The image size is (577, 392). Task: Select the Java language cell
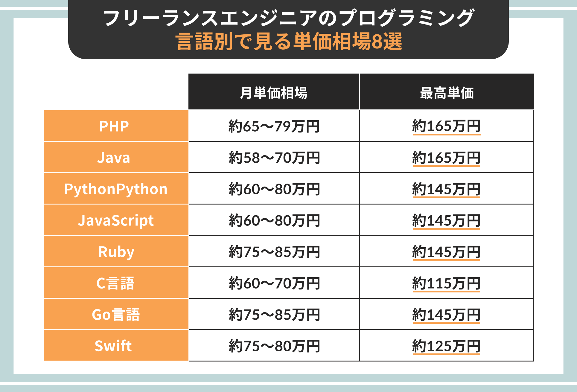click(x=116, y=157)
